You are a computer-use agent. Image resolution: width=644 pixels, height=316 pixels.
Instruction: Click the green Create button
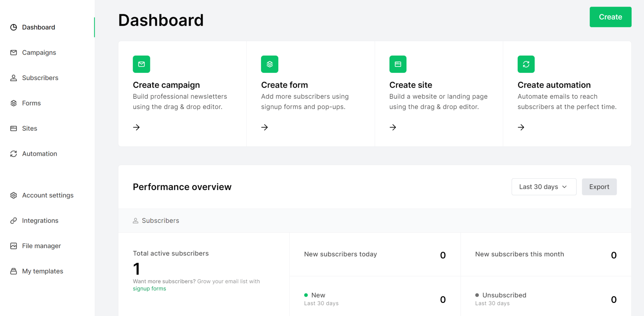[x=611, y=17]
